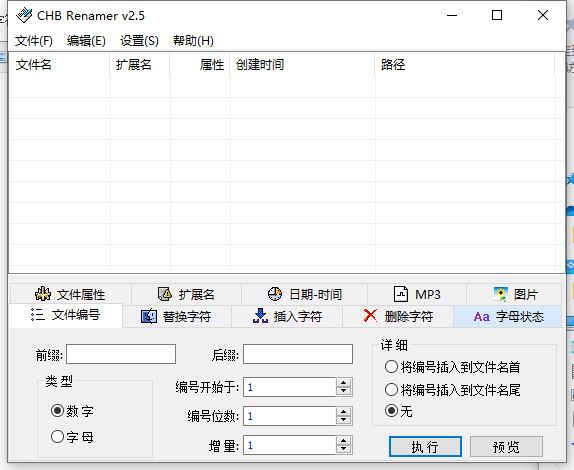Screen dimensions: 574x470
Task: Minimize the CHB Renamer window
Action: (x=452, y=15)
